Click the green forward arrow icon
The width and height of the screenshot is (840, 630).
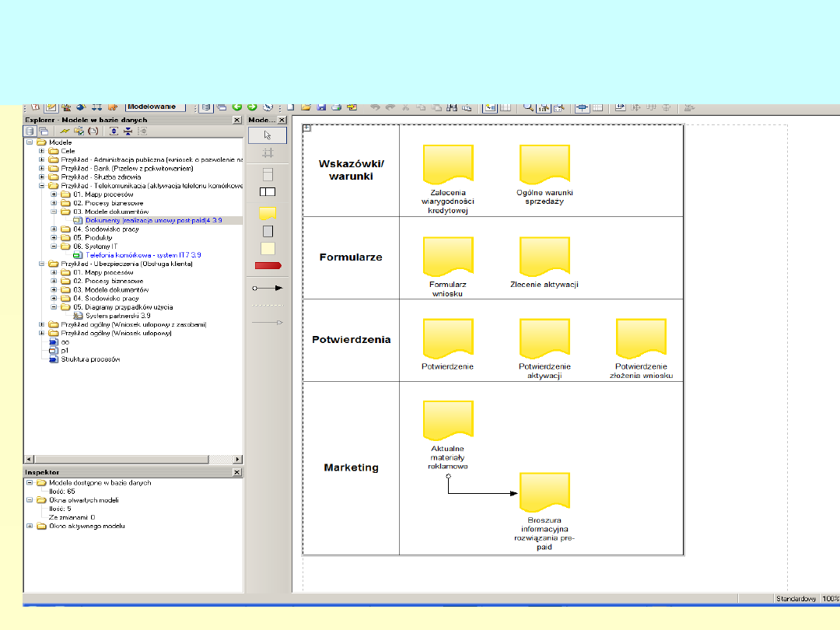(252, 107)
